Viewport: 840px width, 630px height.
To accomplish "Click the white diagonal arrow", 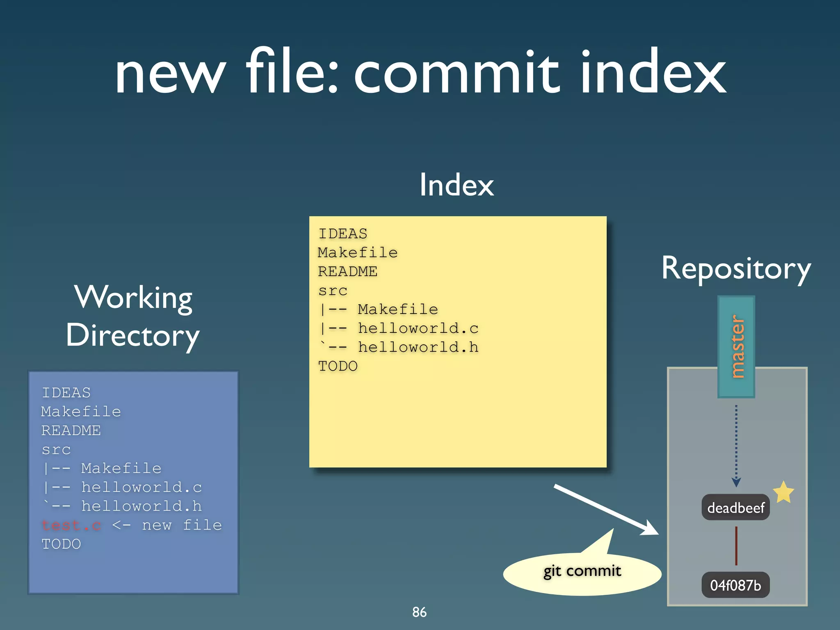I will (605, 509).
